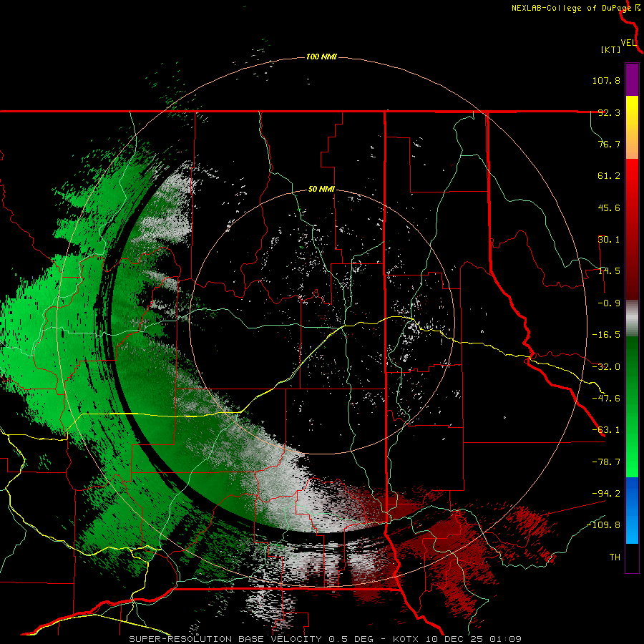The height and width of the screenshot is (644, 644).
Task: Pick the black TH colorbar segment
Action: 632,557
